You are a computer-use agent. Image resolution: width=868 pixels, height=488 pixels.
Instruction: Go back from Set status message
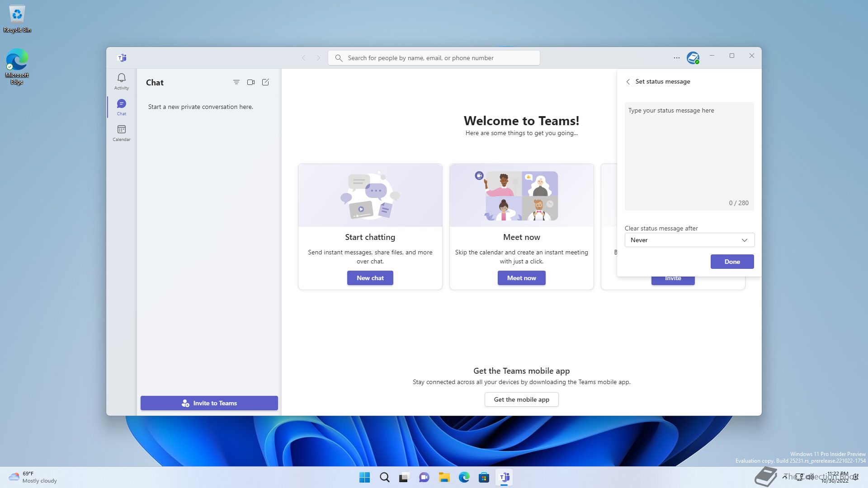(628, 82)
